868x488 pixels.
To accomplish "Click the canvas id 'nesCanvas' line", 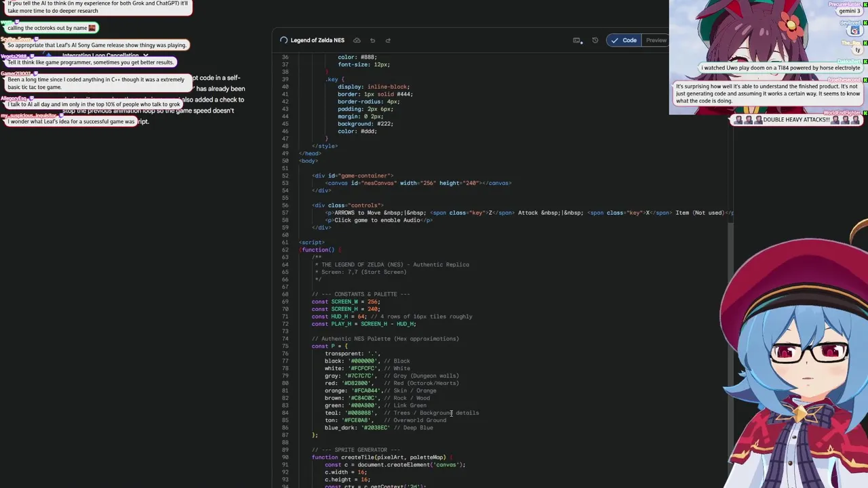I will pyautogui.click(x=418, y=183).
